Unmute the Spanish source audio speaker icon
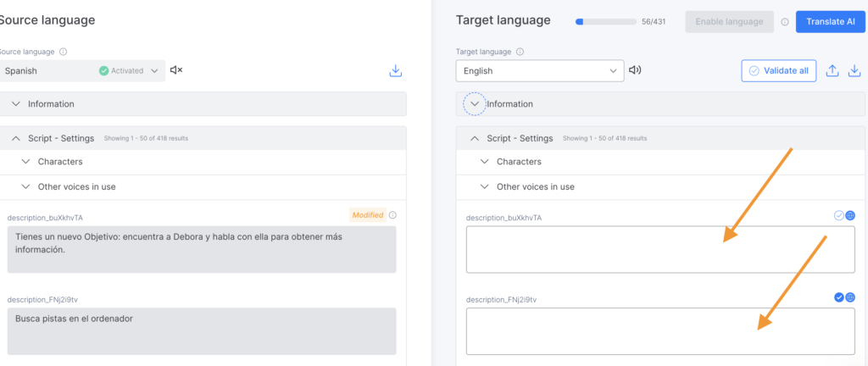This screenshot has height=366, width=868. [176, 70]
